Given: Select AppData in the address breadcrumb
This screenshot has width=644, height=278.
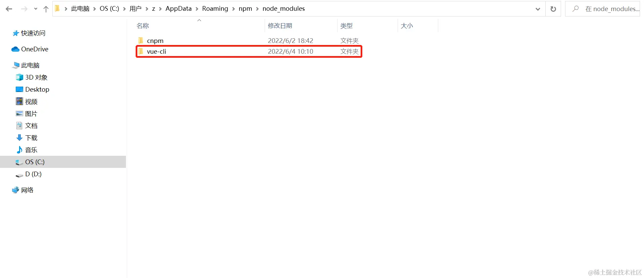Looking at the screenshot, I should click(179, 8).
